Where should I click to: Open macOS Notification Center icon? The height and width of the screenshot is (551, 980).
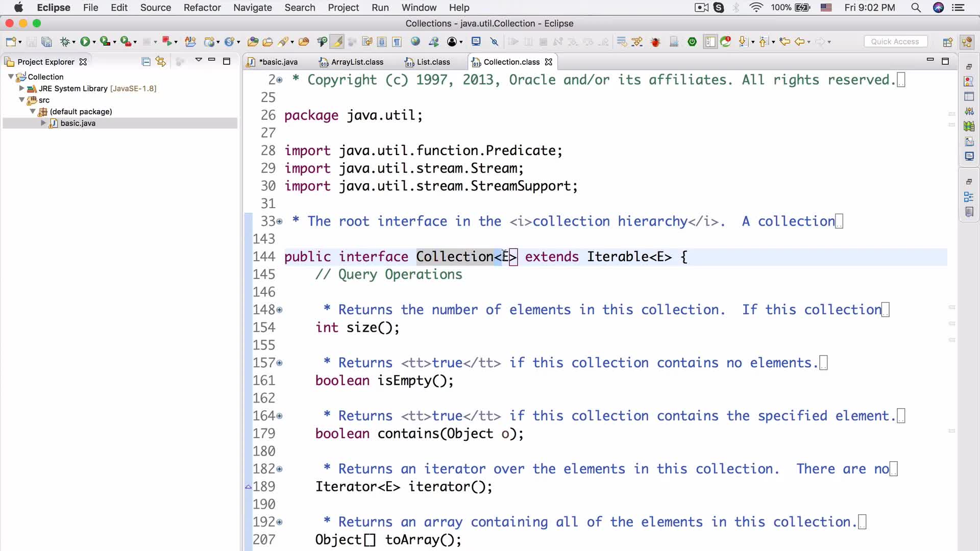click(959, 8)
